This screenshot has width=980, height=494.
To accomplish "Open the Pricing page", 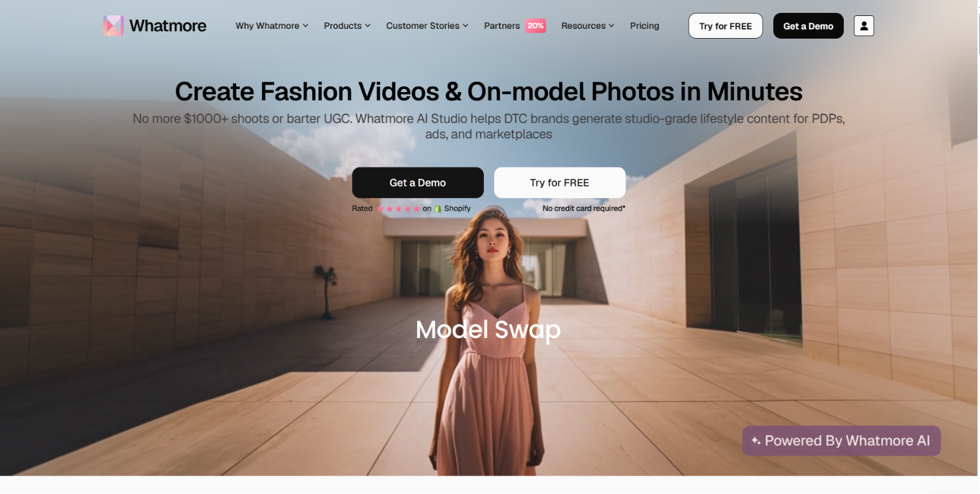I will tap(645, 26).
